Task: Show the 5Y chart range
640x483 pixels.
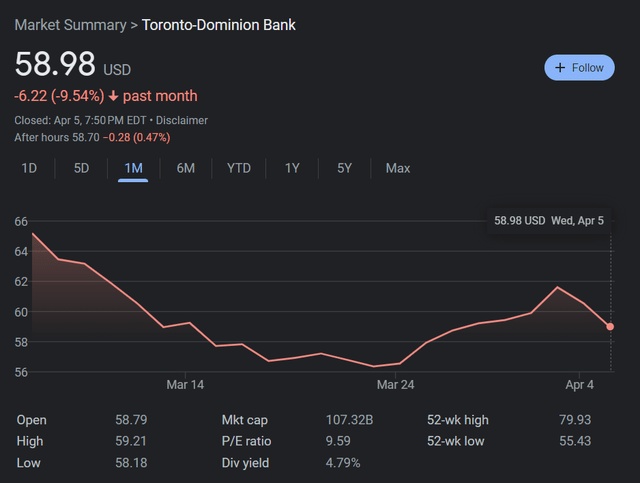Action: click(344, 168)
